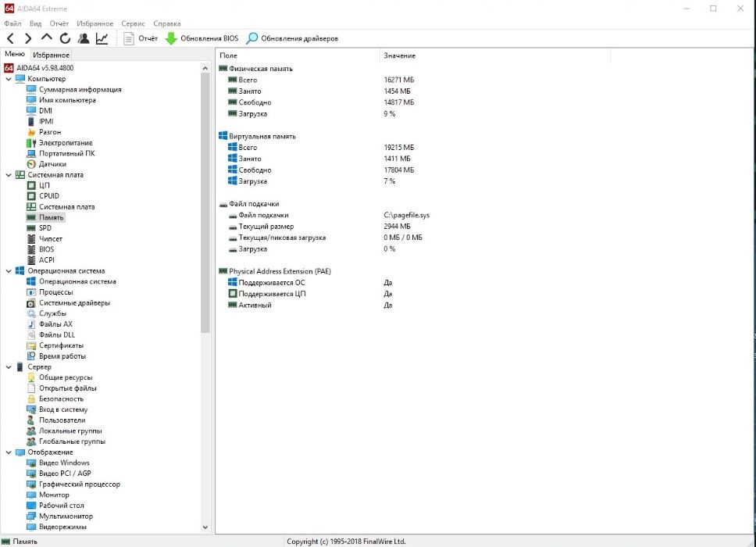
Task: Open the Электропитание icon
Action: click(x=31, y=143)
